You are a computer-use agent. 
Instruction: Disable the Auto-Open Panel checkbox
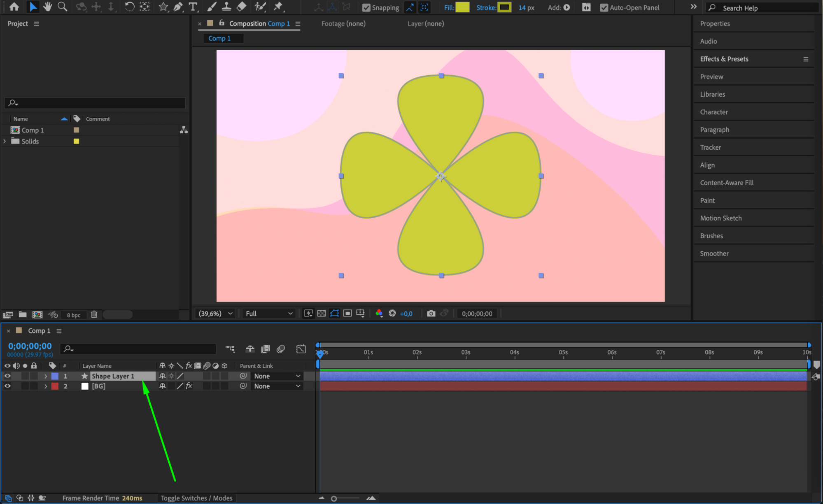click(x=604, y=7)
